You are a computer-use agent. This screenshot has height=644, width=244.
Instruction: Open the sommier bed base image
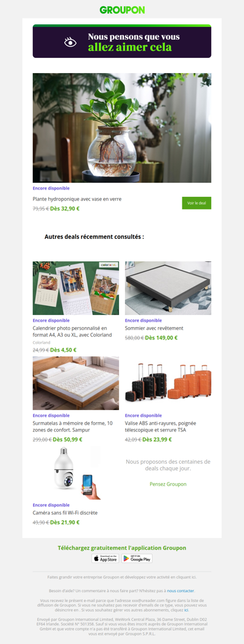168,288
